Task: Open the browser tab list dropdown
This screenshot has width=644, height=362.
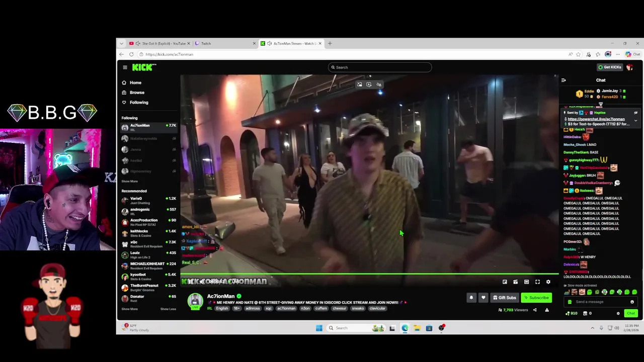Action: point(121,43)
